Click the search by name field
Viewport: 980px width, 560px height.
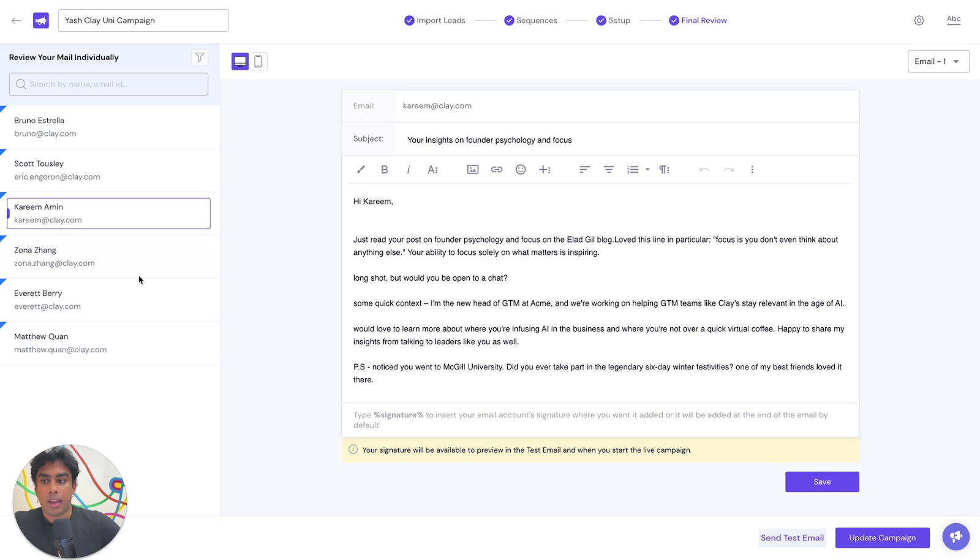point(108,84)
